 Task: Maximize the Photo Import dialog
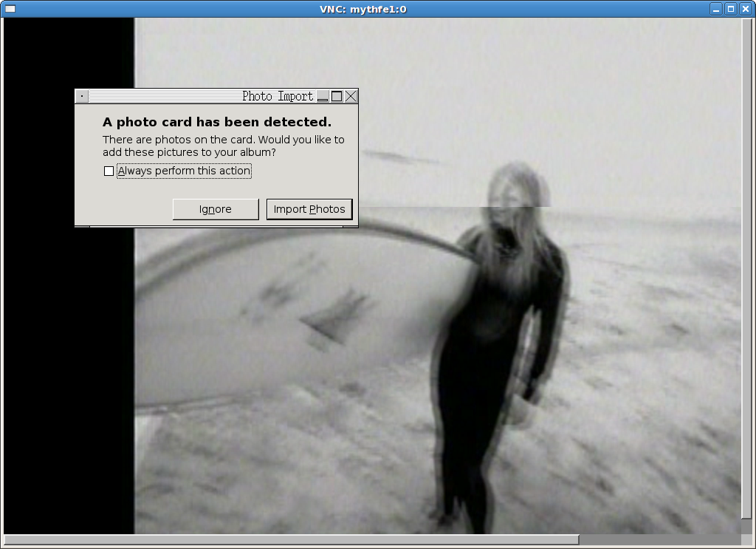pos(337,97)
